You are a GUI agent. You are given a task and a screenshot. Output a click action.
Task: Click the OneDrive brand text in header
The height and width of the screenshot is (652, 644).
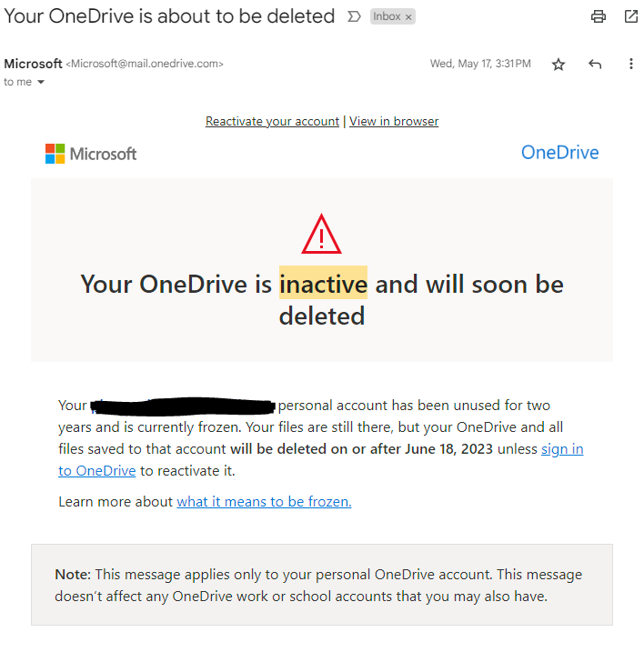559,153
